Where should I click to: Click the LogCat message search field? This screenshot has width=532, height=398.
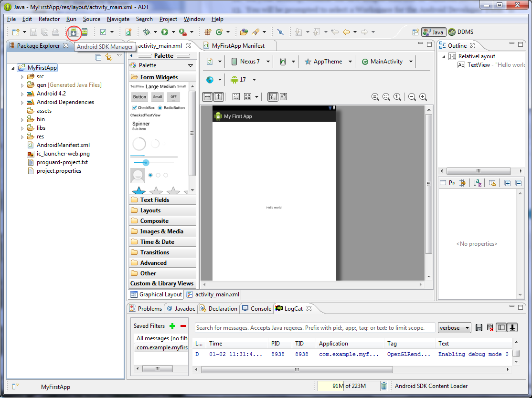[315, 328]
